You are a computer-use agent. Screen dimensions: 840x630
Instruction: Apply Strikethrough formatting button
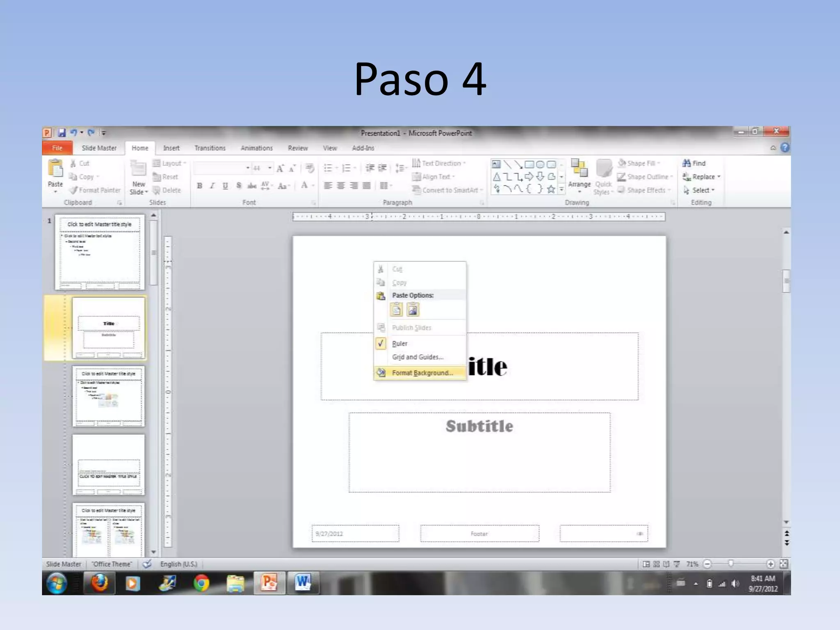[x=252, y=186]
